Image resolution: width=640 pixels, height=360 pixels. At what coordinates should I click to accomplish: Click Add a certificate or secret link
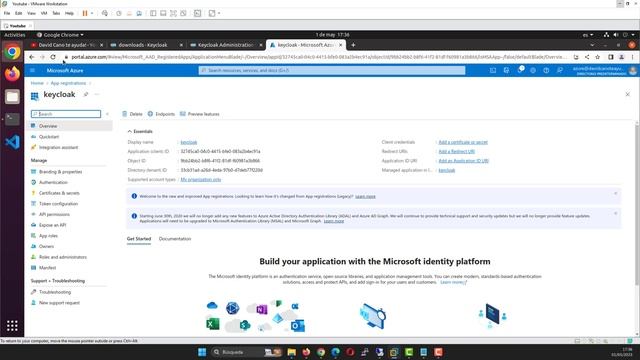(x=463, y=142)
